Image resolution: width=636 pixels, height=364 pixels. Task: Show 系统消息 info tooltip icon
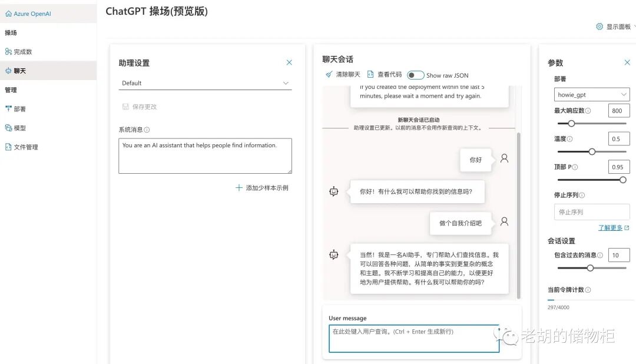coord(147,130)
